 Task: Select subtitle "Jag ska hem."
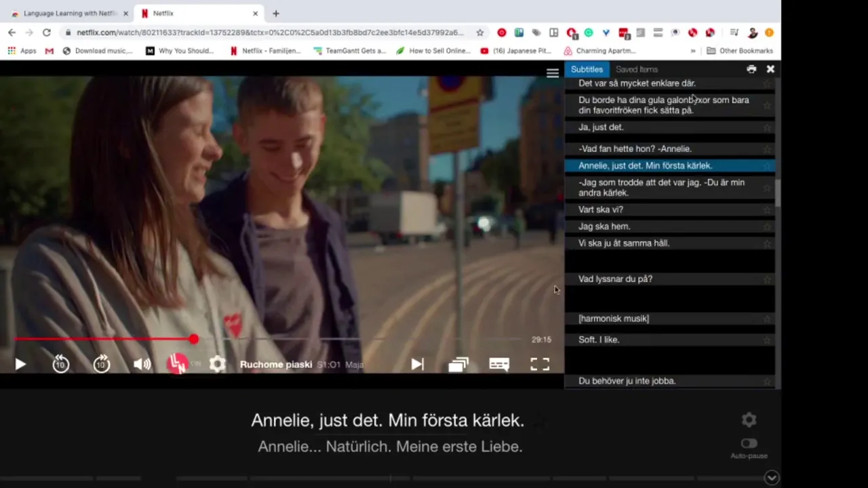click(x=670, y=226)
